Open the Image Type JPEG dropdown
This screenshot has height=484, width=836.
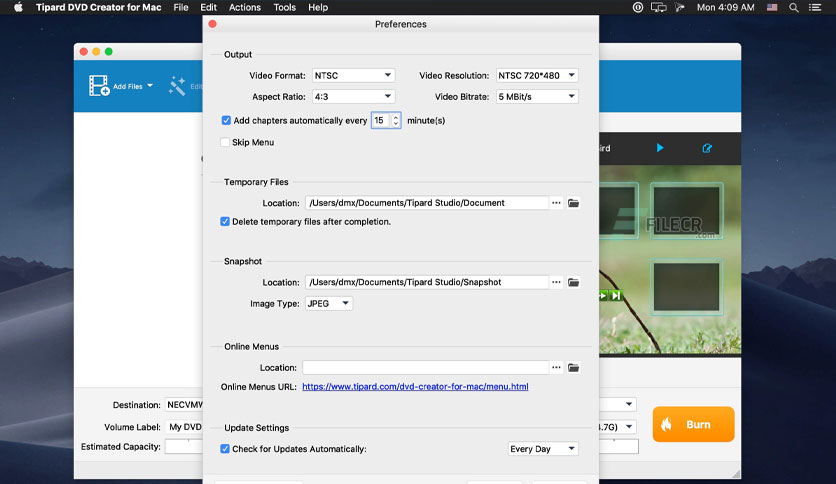click(x=328, y=303)
